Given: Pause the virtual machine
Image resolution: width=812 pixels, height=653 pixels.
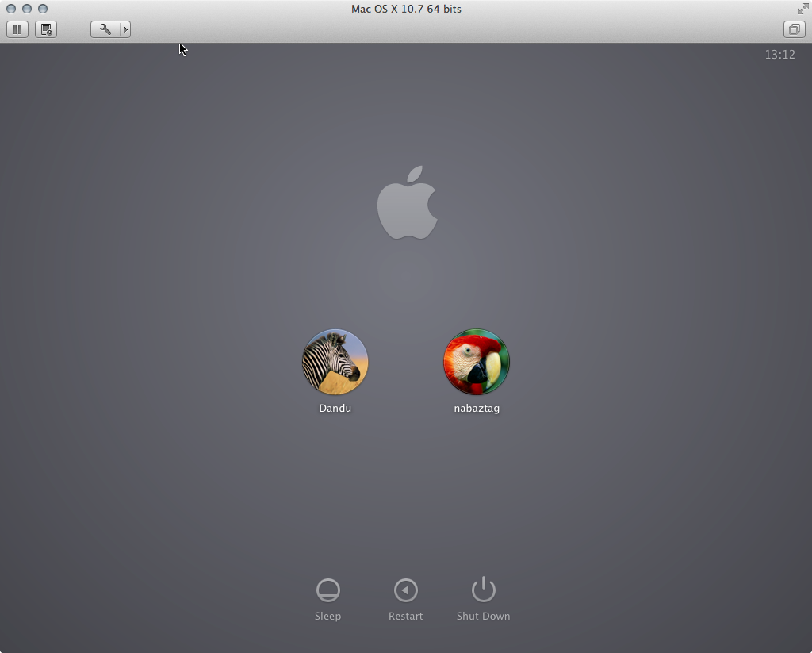Looking at the screenshot, I should click(x=17, y=29).
